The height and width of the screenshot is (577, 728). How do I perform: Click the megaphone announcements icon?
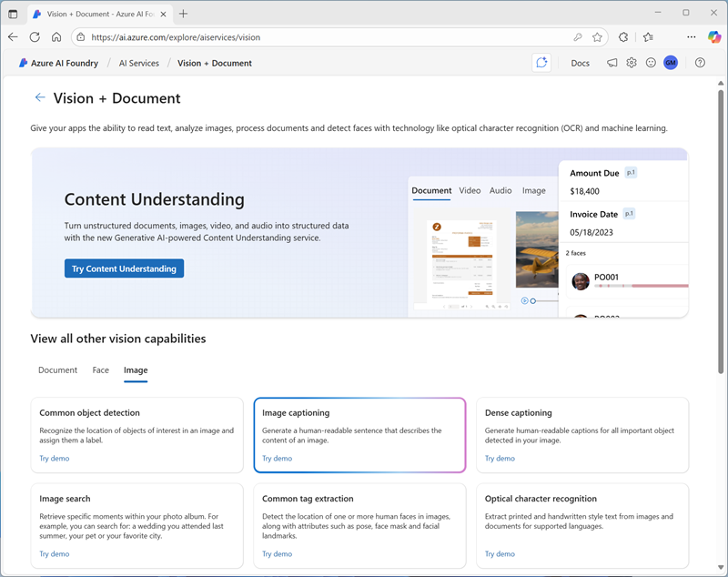[612, 63]
